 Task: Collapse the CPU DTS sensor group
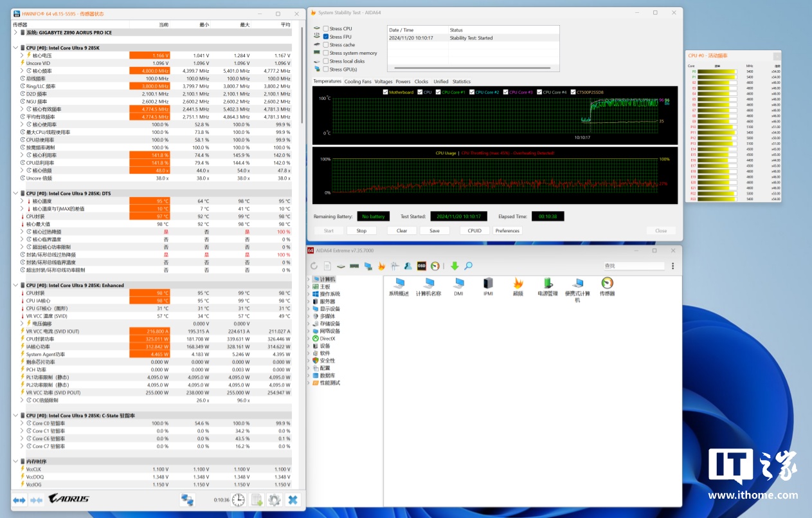[15, 192]
